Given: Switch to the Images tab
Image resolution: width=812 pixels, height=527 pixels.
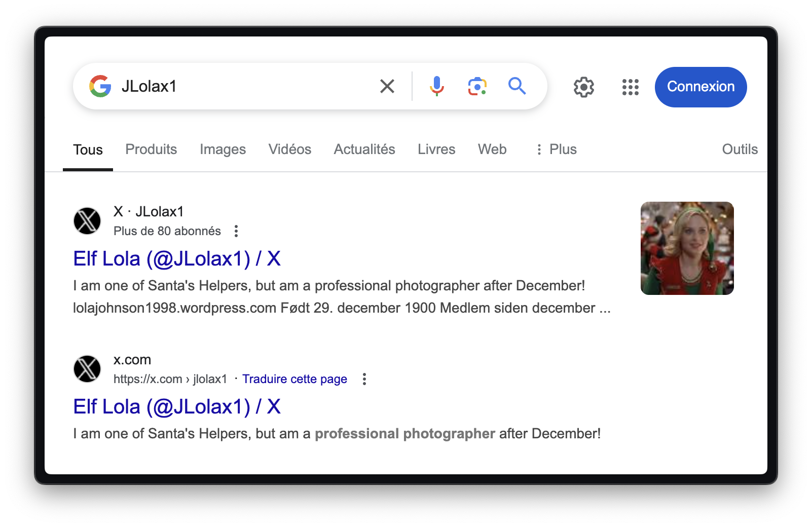Looking at the screenshot, I should pos(223,149).
